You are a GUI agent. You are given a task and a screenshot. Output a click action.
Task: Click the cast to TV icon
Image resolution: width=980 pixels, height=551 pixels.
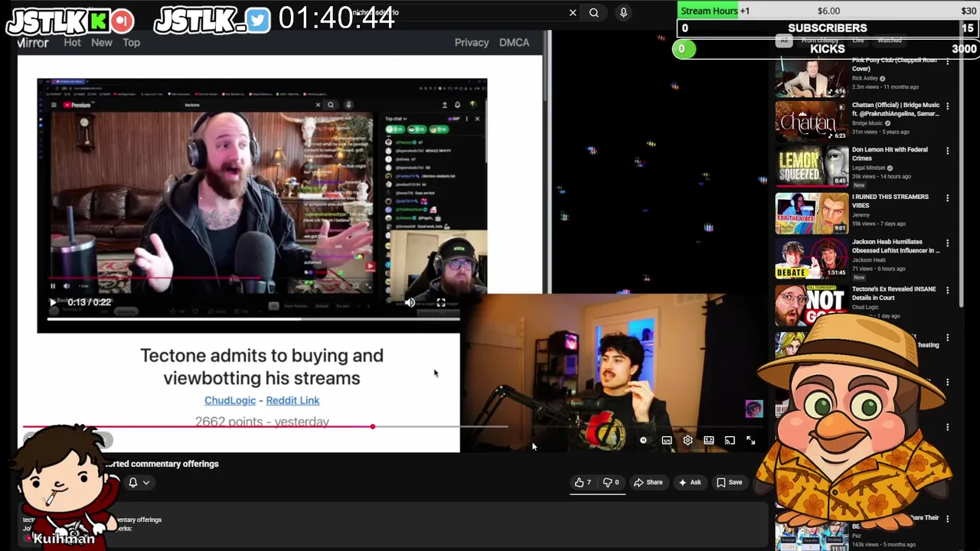[x=730, y=441]
